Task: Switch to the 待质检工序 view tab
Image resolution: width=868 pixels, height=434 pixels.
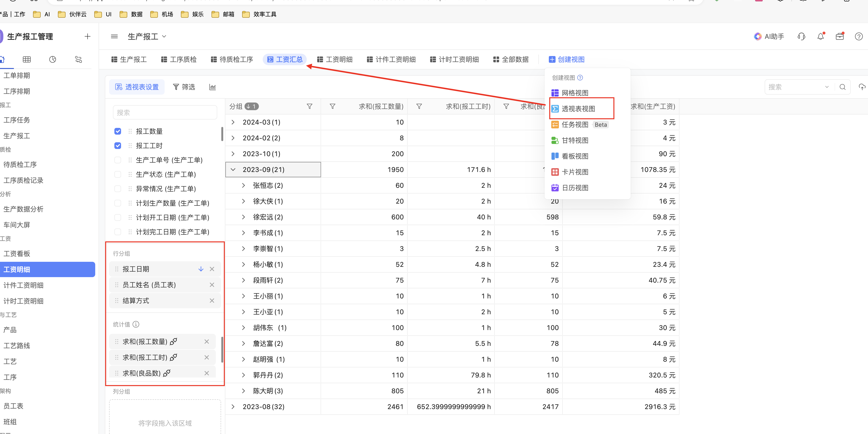Action: pyautogui.click(x=232, y=60)
